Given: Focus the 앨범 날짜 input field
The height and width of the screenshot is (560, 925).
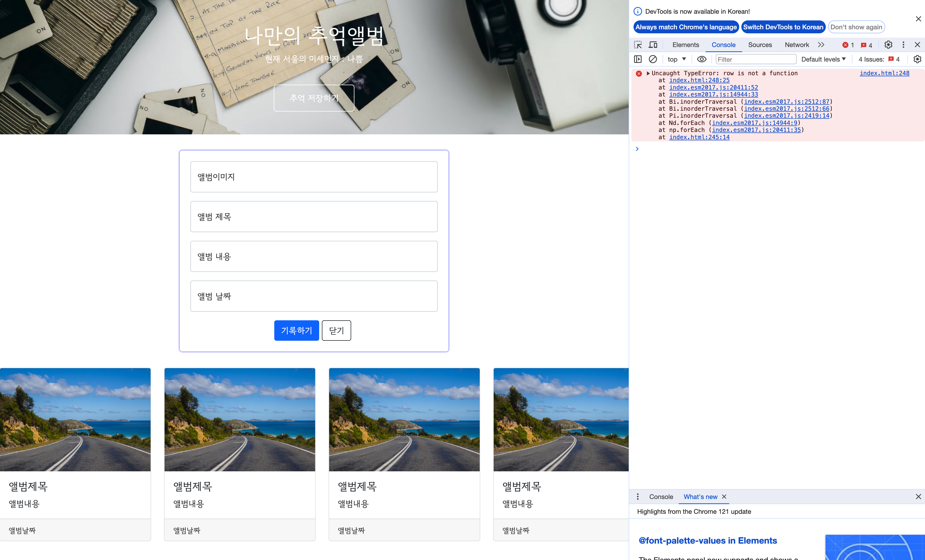Looking at the screenshot, I should (314, 296).
